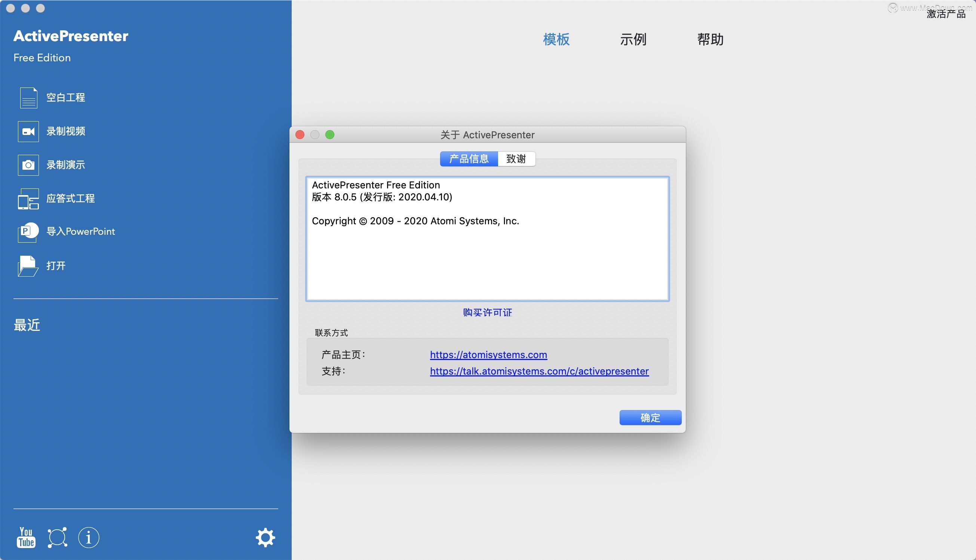The width and height of the screenshot is (976, 560).
Task: Close the 关于 ActivePresenter dialog
Action: tap(300, 135)
